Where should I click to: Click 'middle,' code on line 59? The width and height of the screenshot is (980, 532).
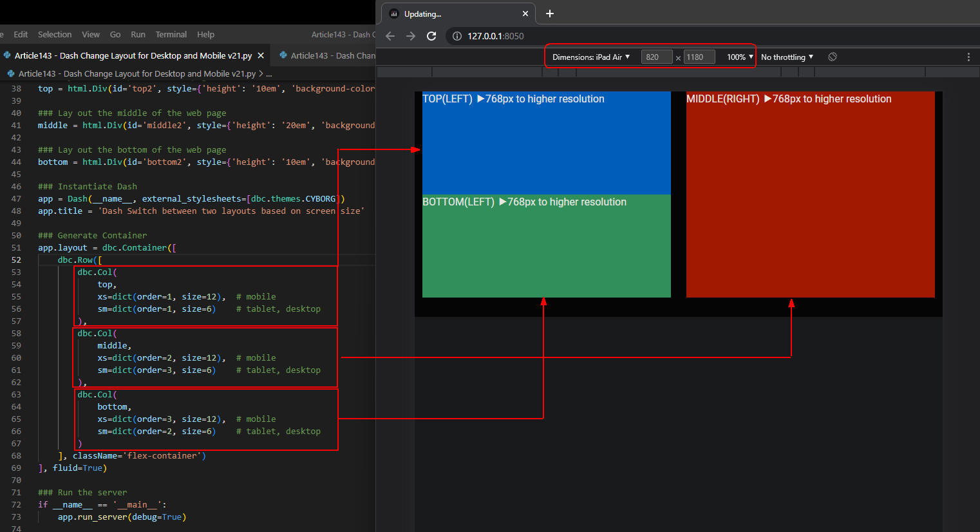coord(115,345)
